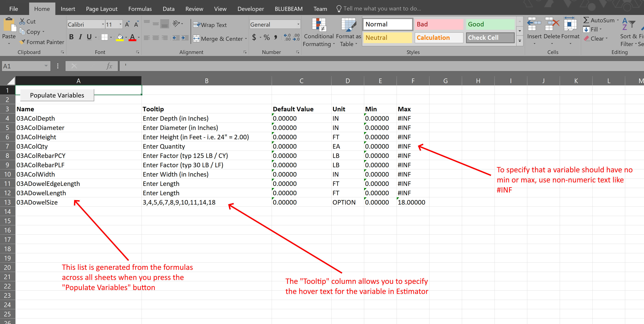
Task: Apply the Calculation cell style
Action: 439,37
